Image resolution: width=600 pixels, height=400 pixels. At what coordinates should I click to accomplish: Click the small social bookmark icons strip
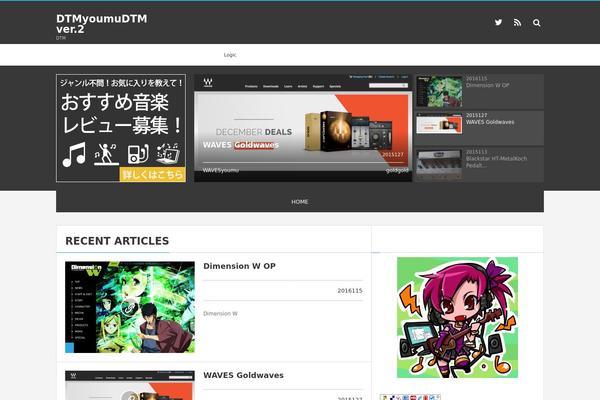[x=410, y=397]
